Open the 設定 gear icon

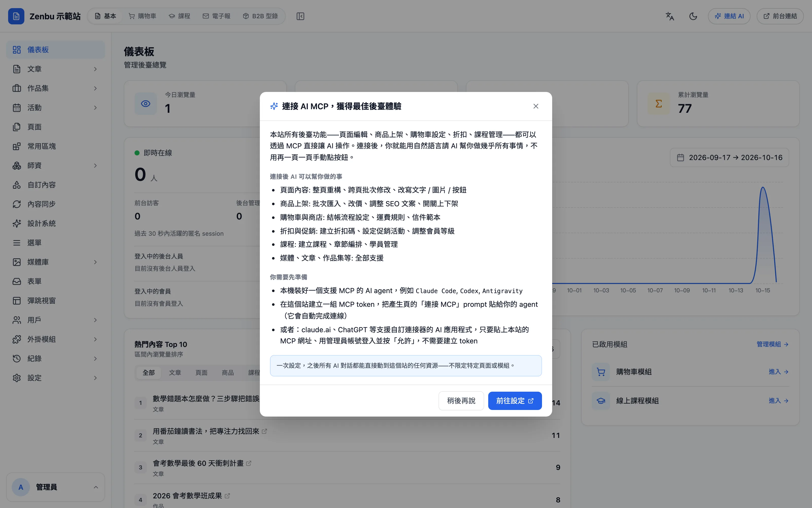[17, 378]
